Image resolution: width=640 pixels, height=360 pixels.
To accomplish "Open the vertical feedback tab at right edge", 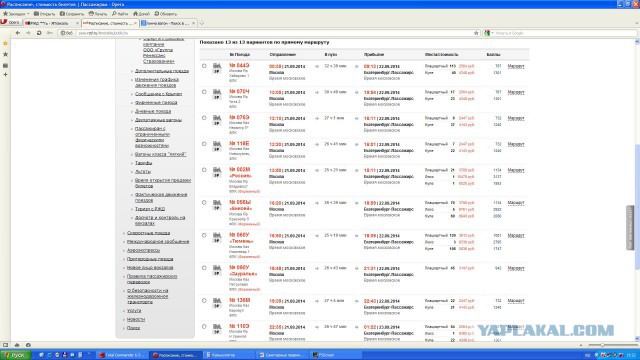I will (x=631, y=228).
